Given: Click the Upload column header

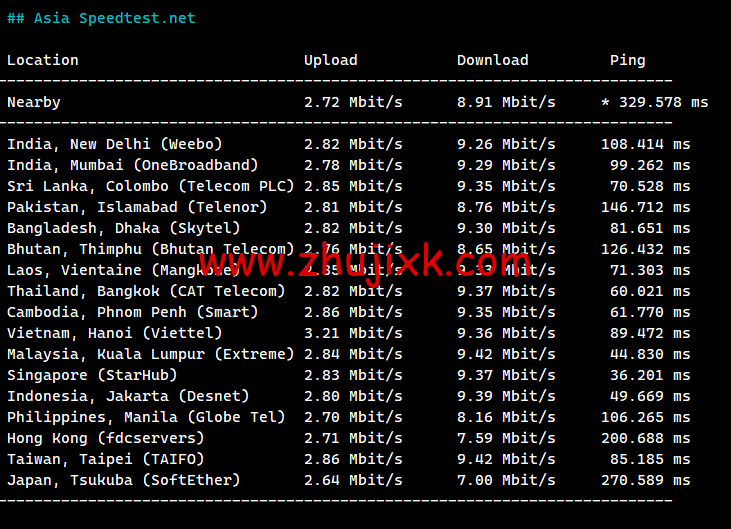Looking at the screenshot, I should (x=330, y=60).
